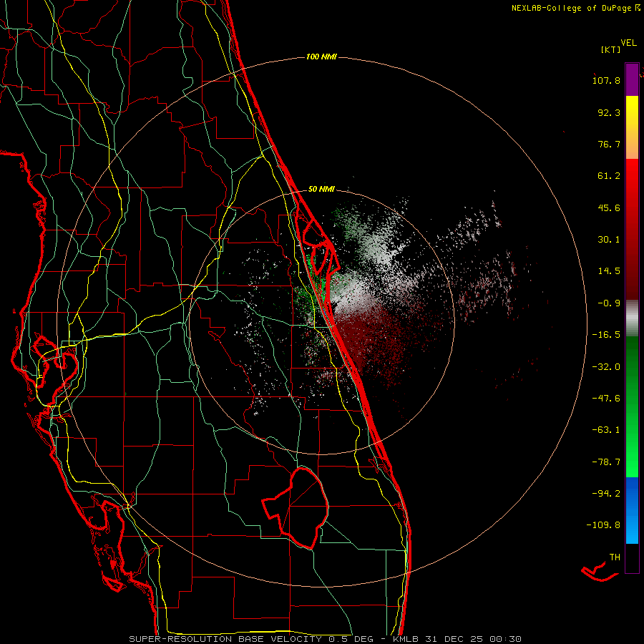
Task: Click the -0.9 legend value
Action: 609,303
